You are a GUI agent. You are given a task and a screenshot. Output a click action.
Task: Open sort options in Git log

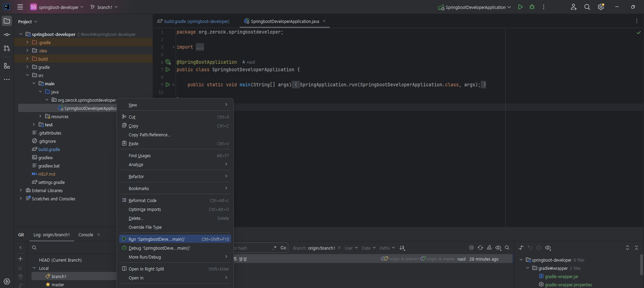pyautogui.click(x=402, y=248)
